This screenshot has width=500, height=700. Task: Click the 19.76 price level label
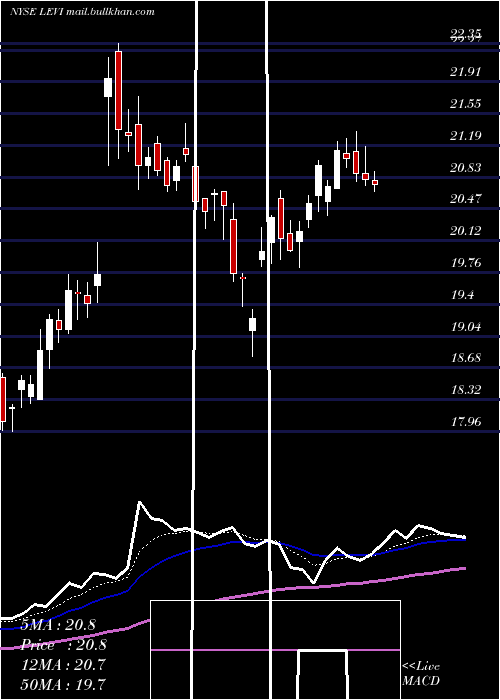(x=466, y=262)
